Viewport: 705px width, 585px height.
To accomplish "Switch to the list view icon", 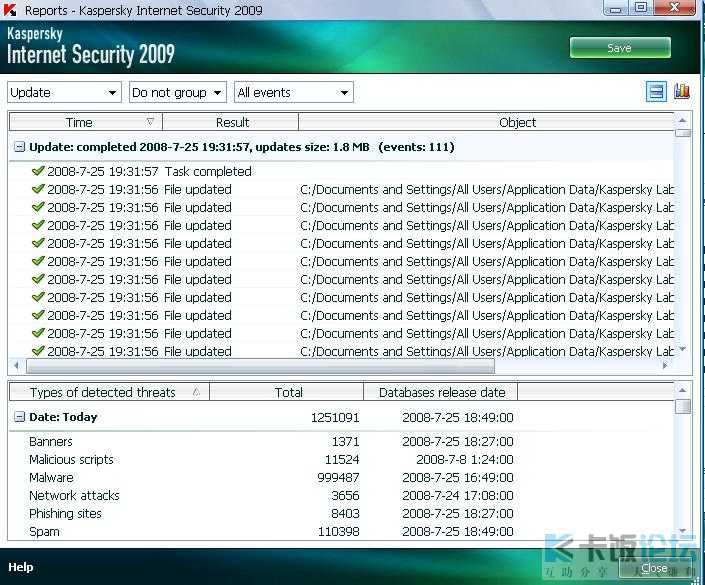I will click(656, 92).
